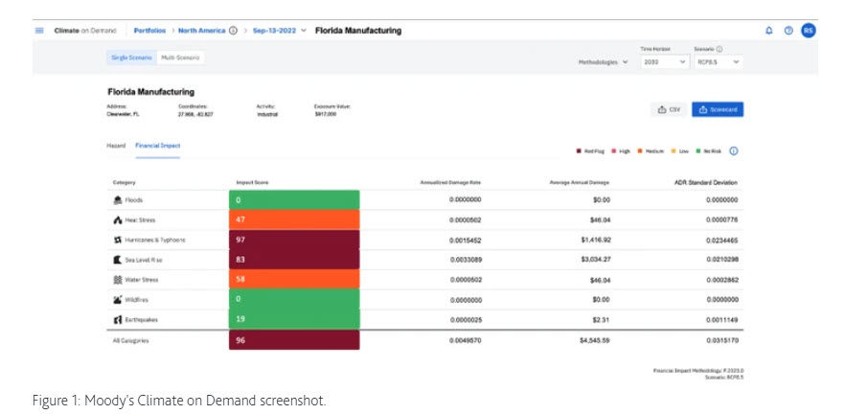Open the RCP8.5 scenario dropdown
This screenshot has height=414, width=868.
[x=719, y=62]
